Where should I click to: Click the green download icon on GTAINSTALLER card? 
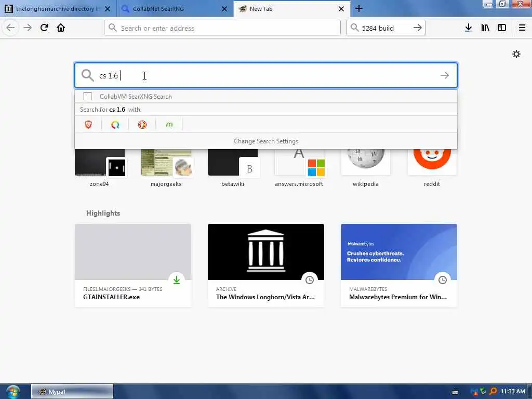[177, 280]
